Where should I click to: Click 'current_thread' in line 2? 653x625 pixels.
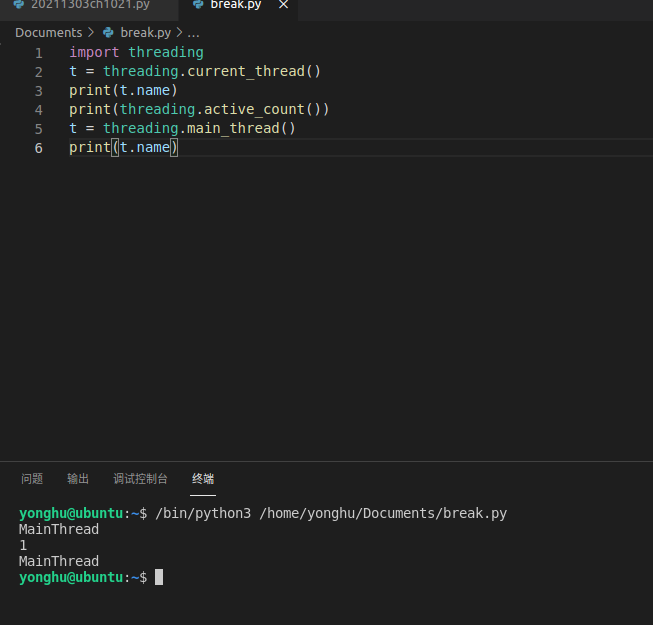(x=246, y=72)
